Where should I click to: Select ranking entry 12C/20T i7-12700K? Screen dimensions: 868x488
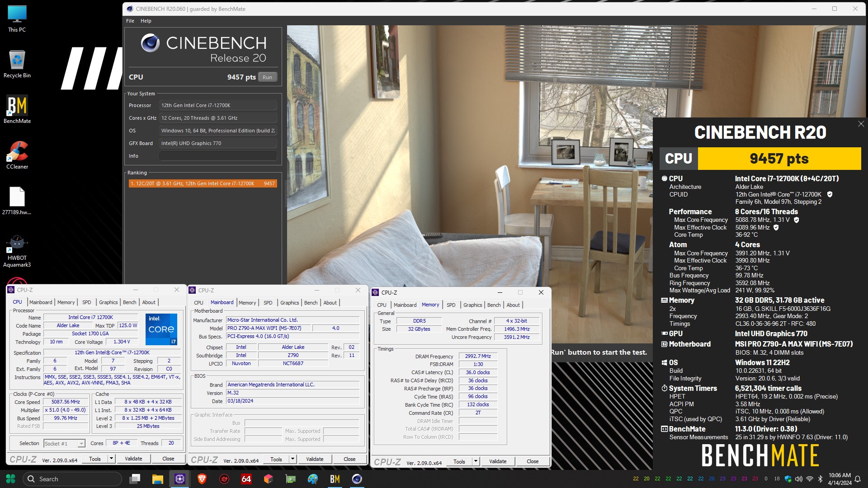click(203, 183)
